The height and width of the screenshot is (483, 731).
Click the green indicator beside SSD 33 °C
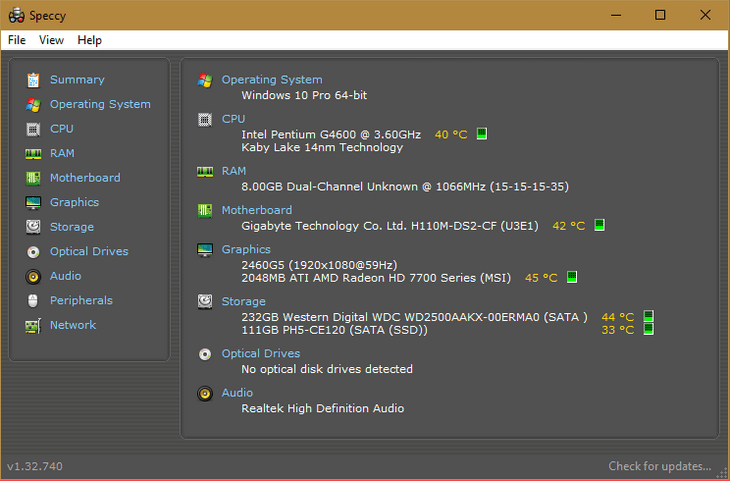[648, 330]
